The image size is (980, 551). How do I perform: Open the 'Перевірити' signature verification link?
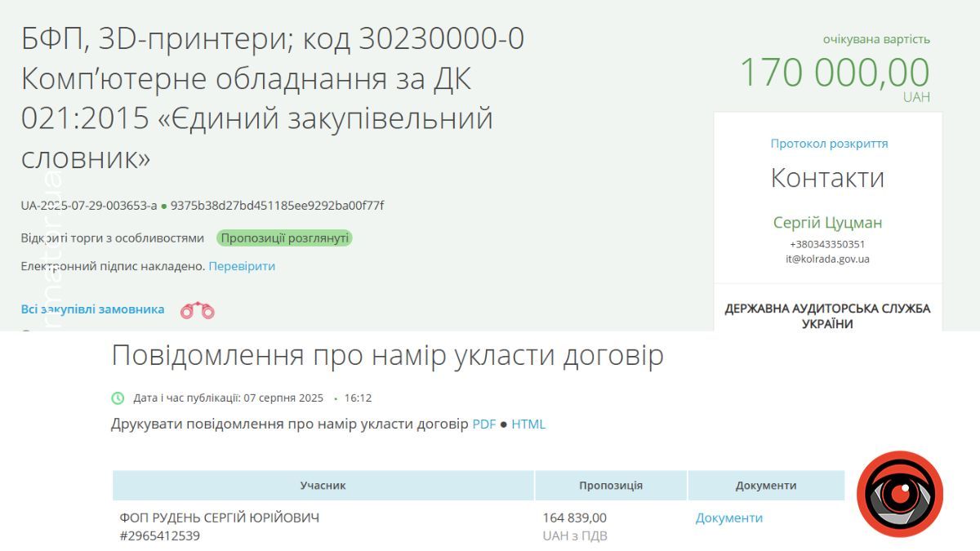coord(243,266)
